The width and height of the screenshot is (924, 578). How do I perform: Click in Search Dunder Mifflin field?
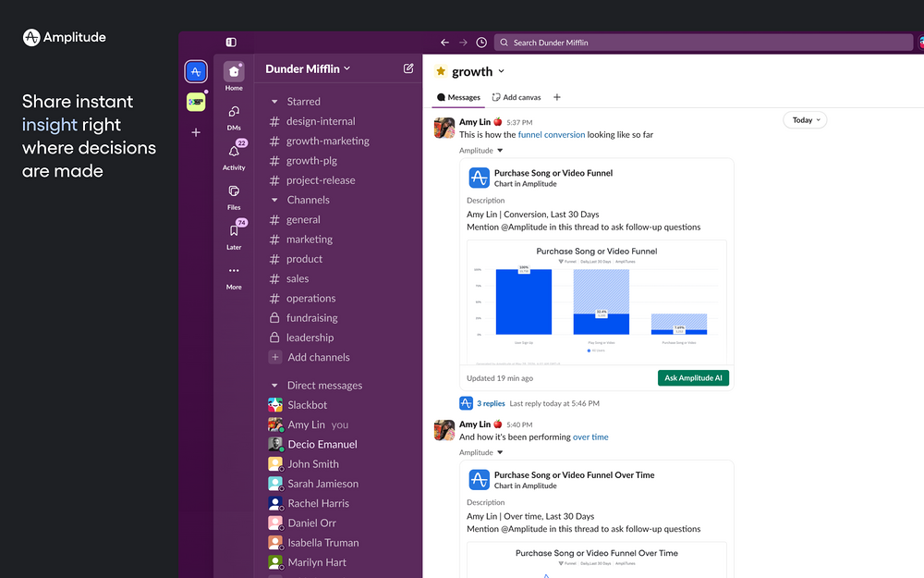703,43
